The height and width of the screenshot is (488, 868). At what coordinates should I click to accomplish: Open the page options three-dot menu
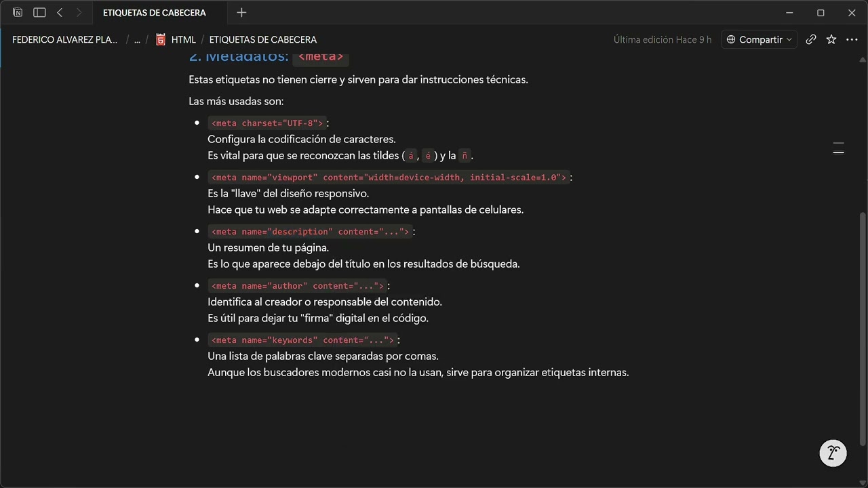point(852,39)
